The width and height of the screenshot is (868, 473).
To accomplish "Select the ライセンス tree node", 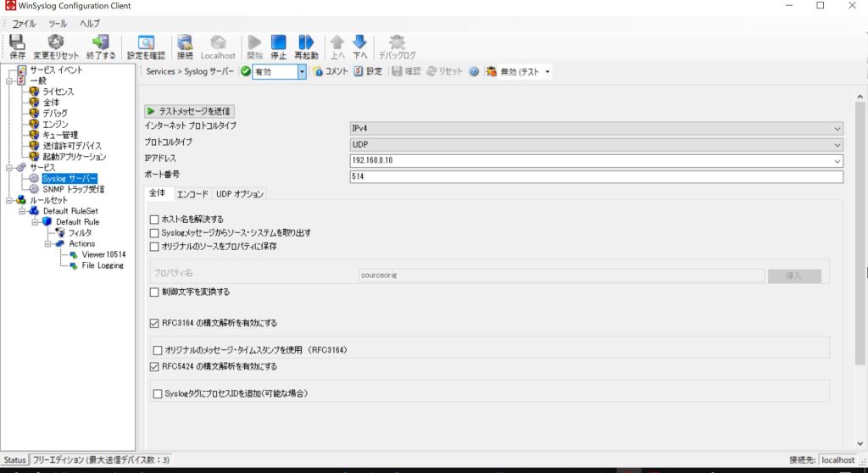I will (x=58, y=92).
